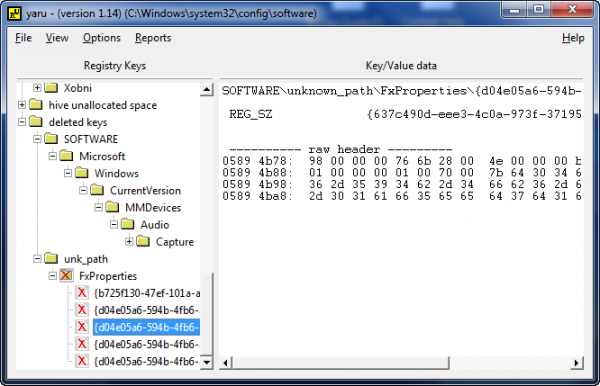The image size is (600, 386).
Task: Click the deleted keys folder icon
Action: click(x=36, y=122)
